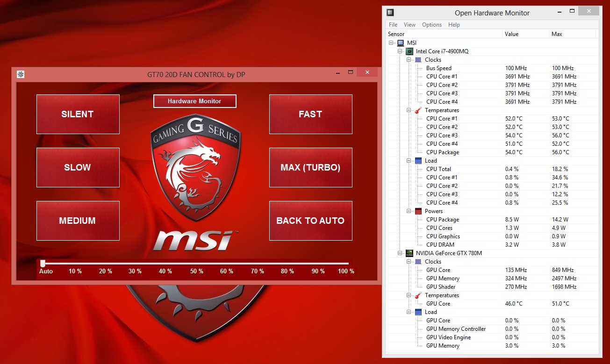Click the Open Hardware Monitor title bar icon
Image resolution: width=610 pixels, height=364 pixels.
coord(391,13)
